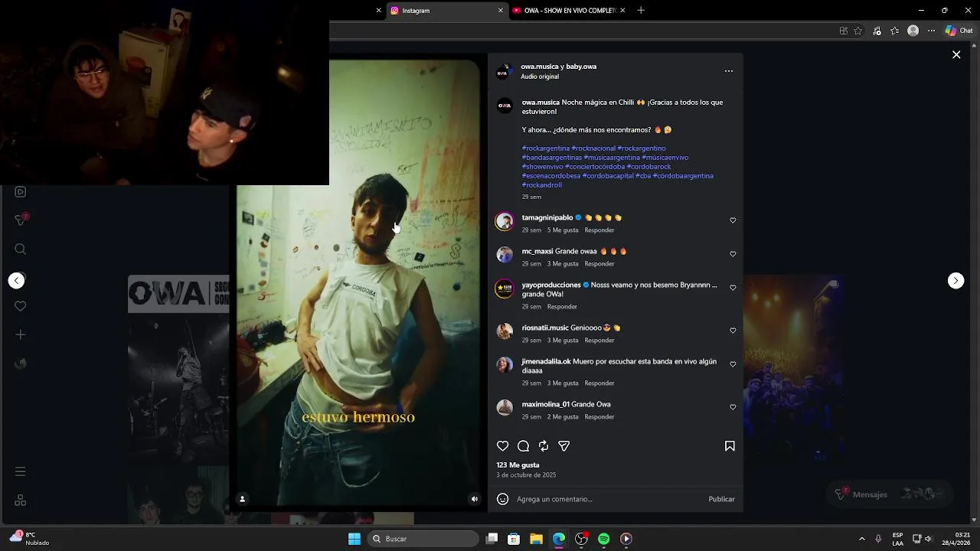
Task: Open Copilot Chat in Edge toolbar
Action: point(959,31)
